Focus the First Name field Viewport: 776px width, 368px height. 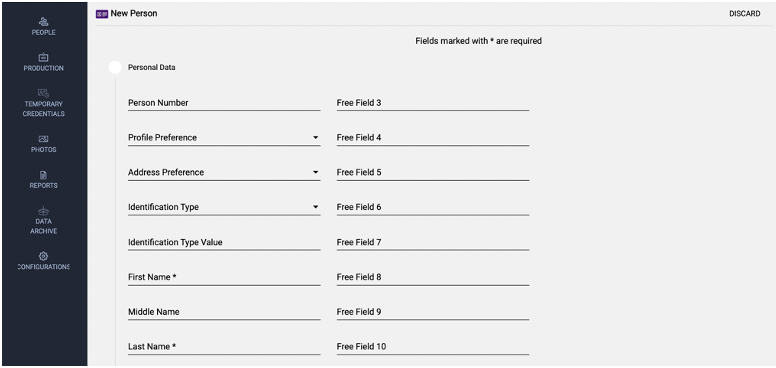(x=224, y=277)
